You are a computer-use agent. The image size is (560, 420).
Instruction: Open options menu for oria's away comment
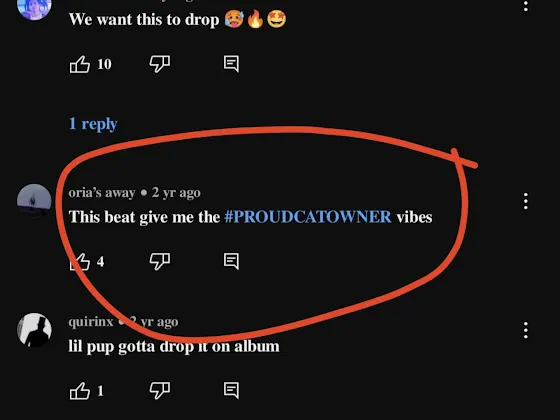526,201
